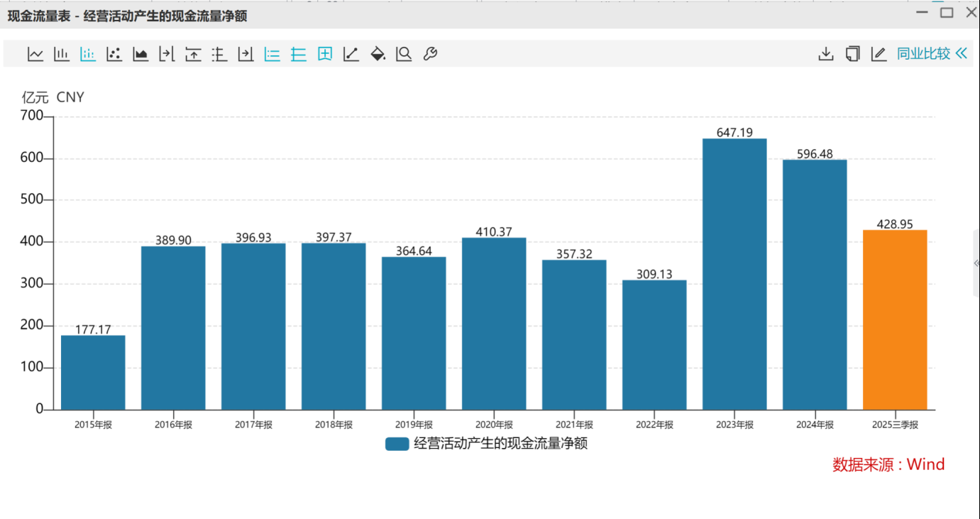Click the edit chart pencil icon
Screen dimensions: 980x519
click(x=879, y=54)
